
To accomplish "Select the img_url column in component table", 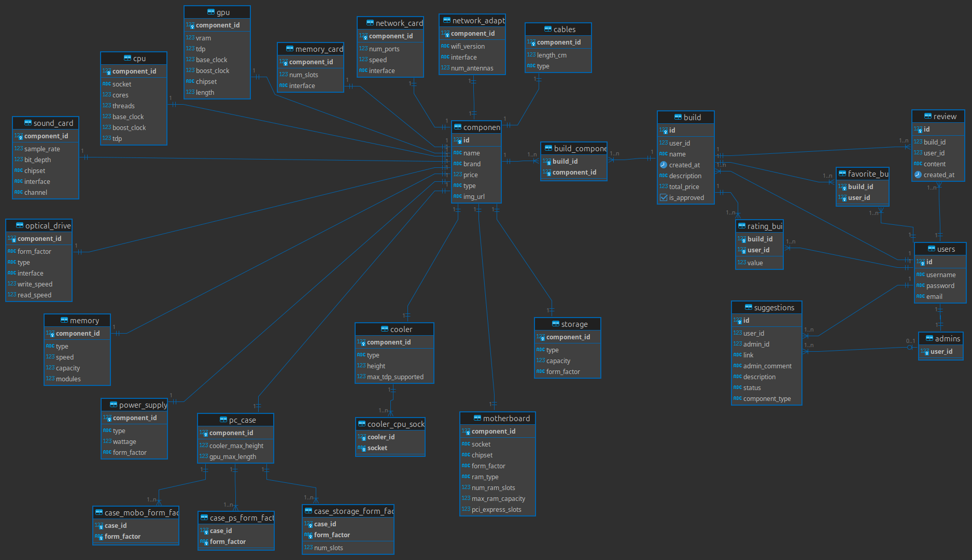I will 473,197.
